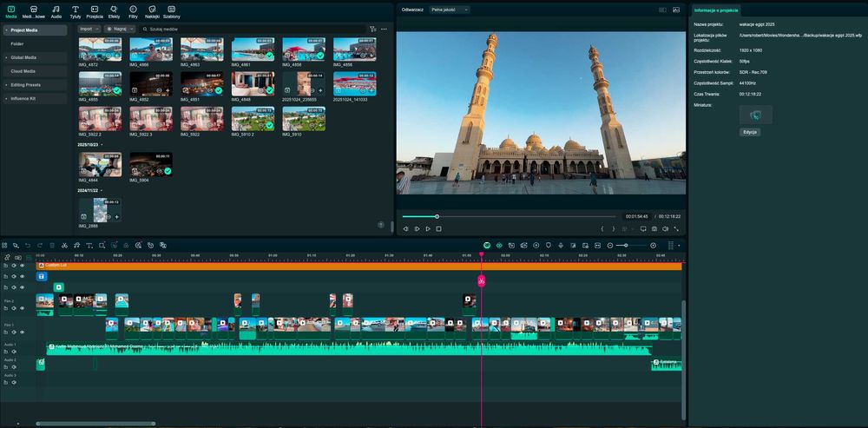The width and height of the screenshot is (868, 428).
Task: Mute the Film 2 track speaker
Action: (x=14, y=308)
